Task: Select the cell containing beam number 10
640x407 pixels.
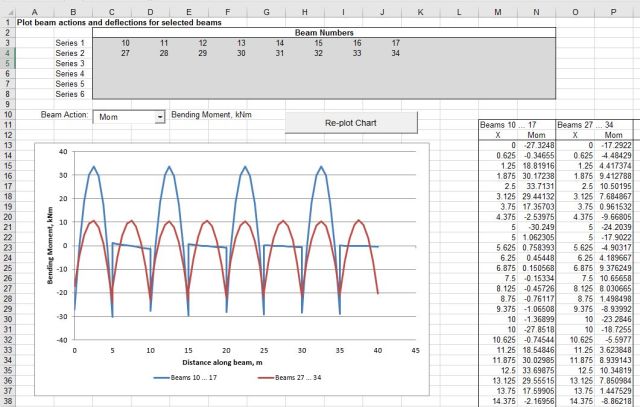Action: pos(125,43)
